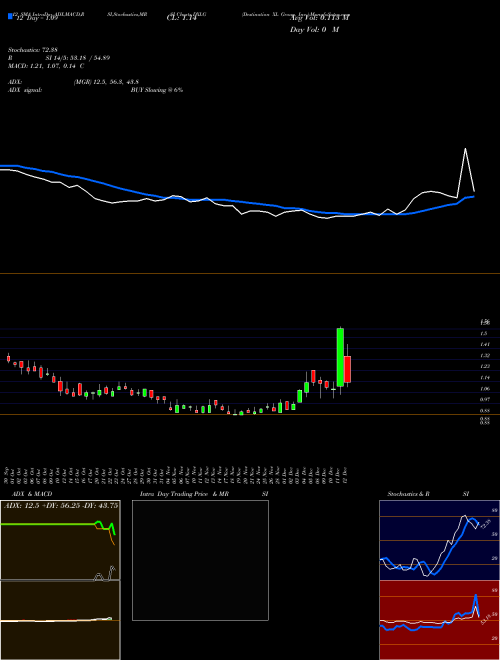Click the 1.5 price axis label
The image size is (500, 660).
(x=484, y=333)
